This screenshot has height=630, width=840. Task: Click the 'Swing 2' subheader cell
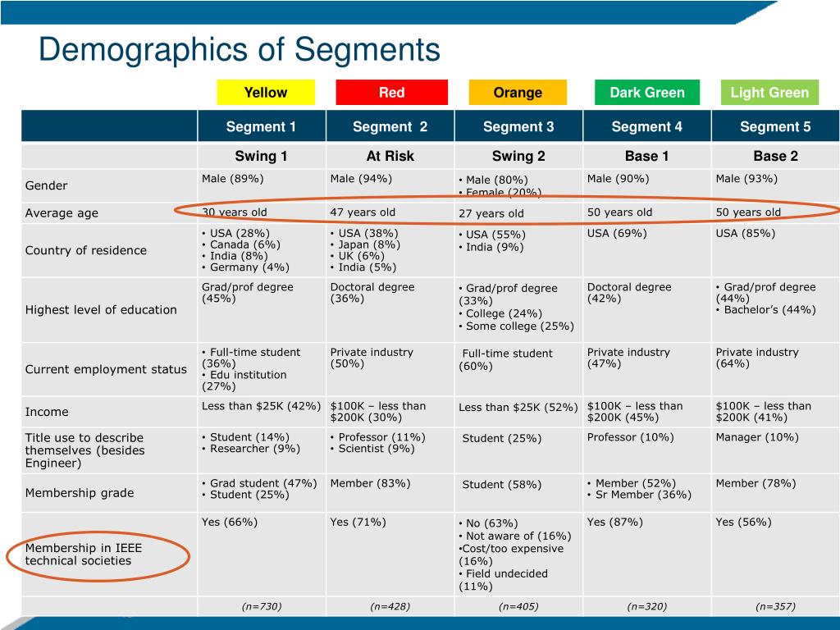(518, 156)
